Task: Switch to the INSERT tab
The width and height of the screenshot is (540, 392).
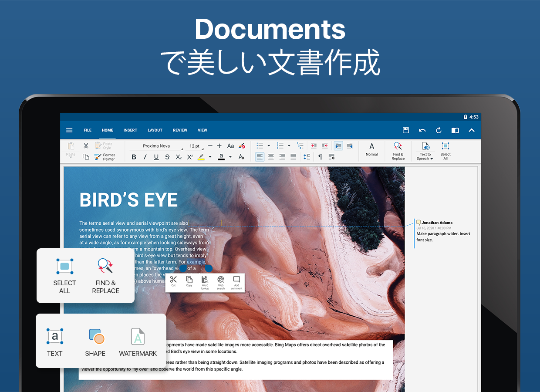Action: coord(130,130)
